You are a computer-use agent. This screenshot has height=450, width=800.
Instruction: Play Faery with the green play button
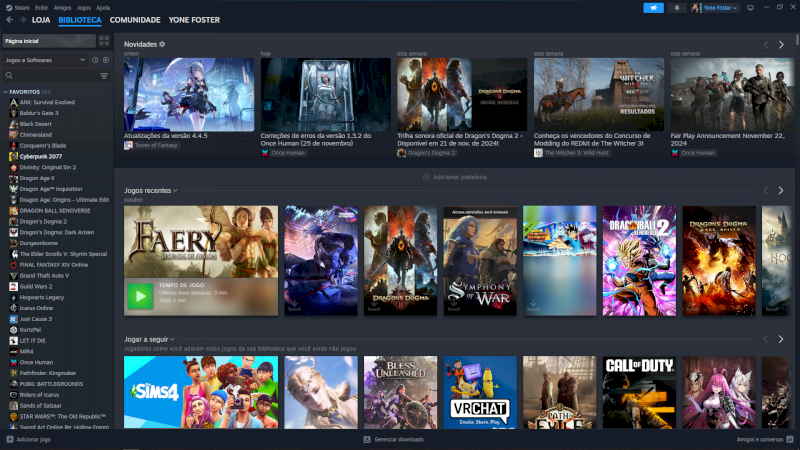140,296
